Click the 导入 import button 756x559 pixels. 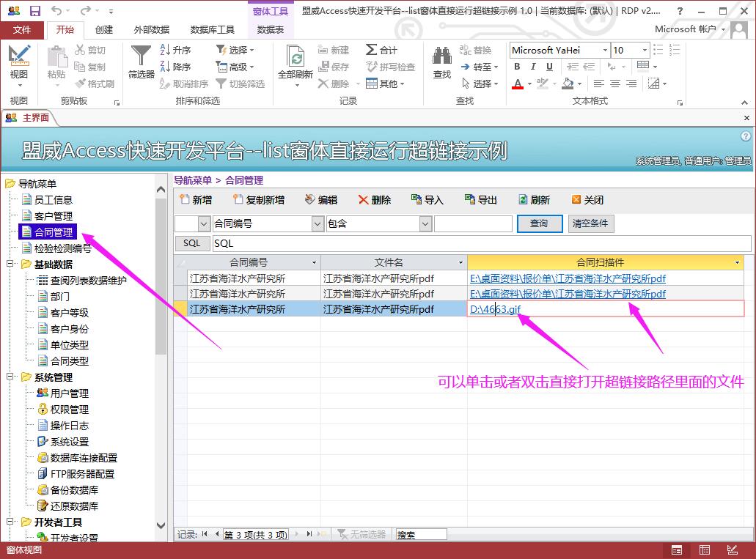tap(427, 200)
